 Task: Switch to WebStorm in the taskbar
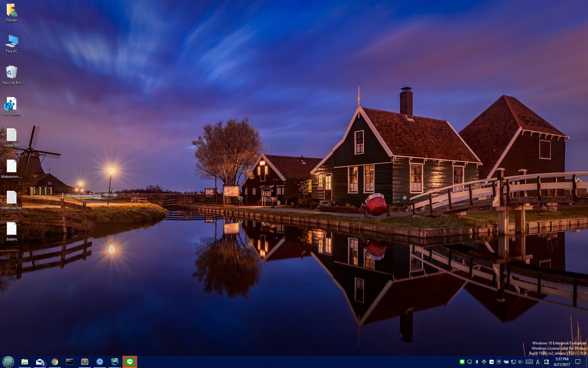(x=115, y=362)
